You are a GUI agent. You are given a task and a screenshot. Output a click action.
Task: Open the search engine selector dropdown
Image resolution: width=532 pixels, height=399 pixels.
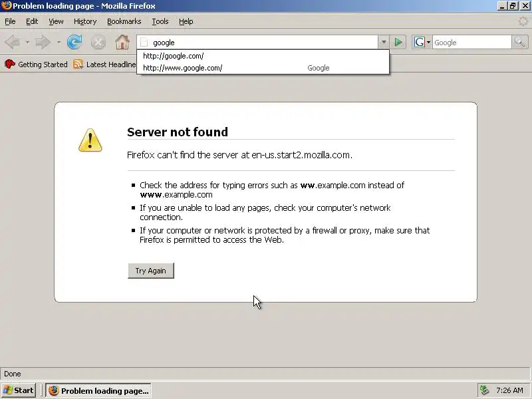(x=428, y=43)
